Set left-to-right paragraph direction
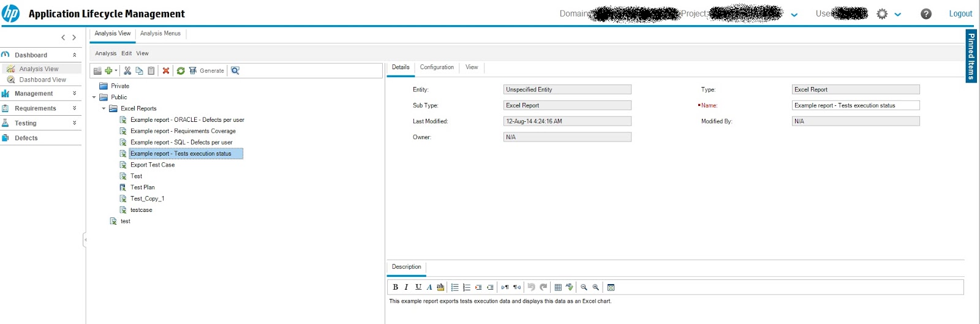Screen dimensions: 980x324 point(505,287)
